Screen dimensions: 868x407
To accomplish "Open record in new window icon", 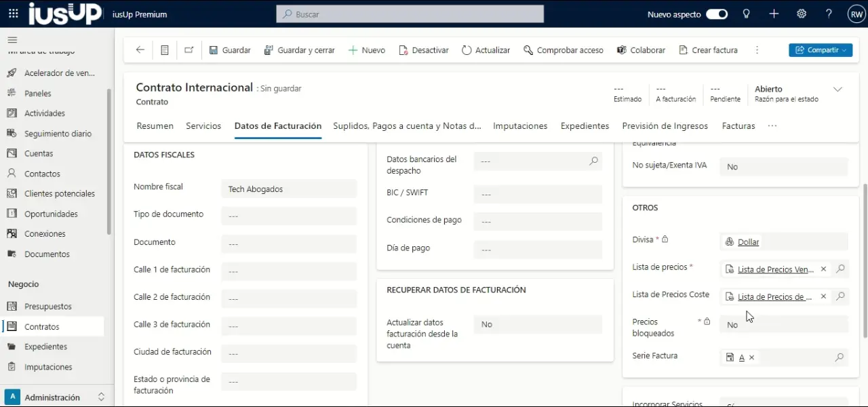I will point(189,50).
